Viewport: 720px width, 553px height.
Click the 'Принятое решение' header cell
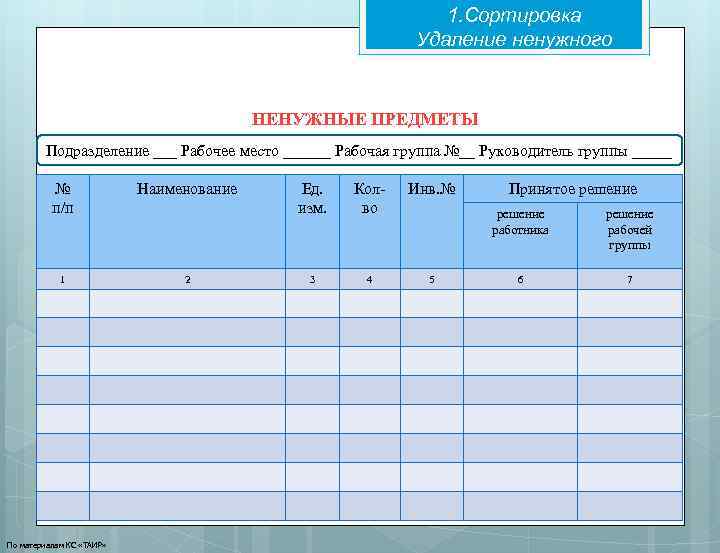(x=573, y=189)
